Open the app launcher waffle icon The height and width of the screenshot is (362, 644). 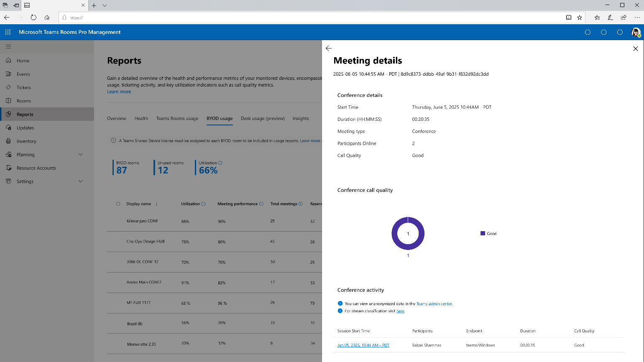click(x=8, y=32)
